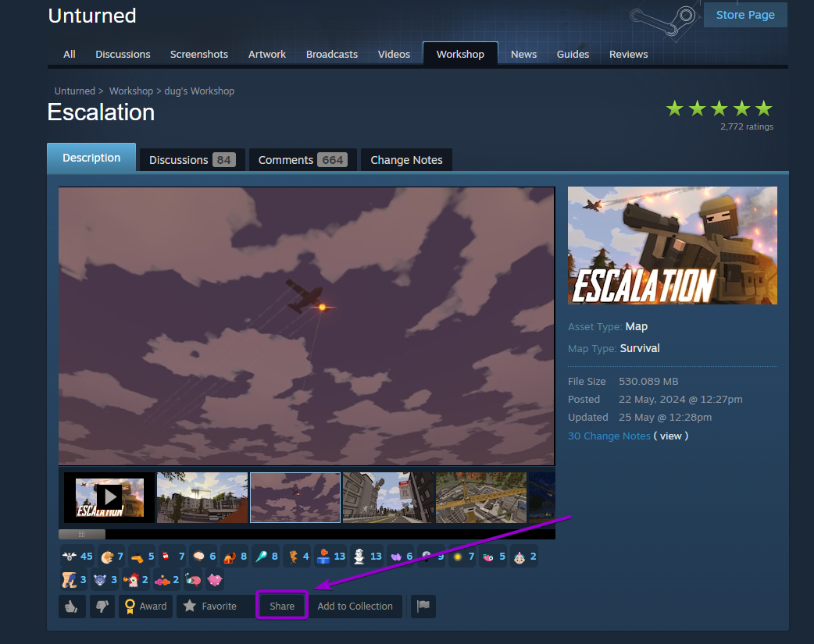Click the red soda can award with count 7 after it

coord(173,557)
